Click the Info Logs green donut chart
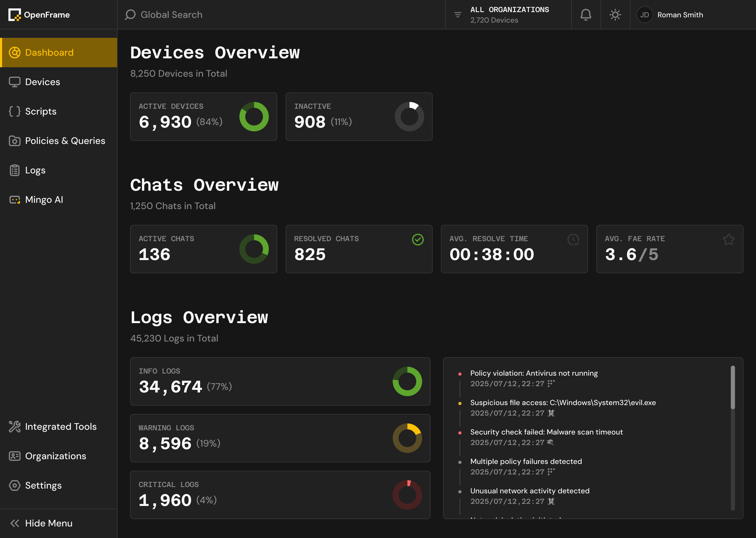The width and height of the screenshot is (756, 538). [407, 381]
